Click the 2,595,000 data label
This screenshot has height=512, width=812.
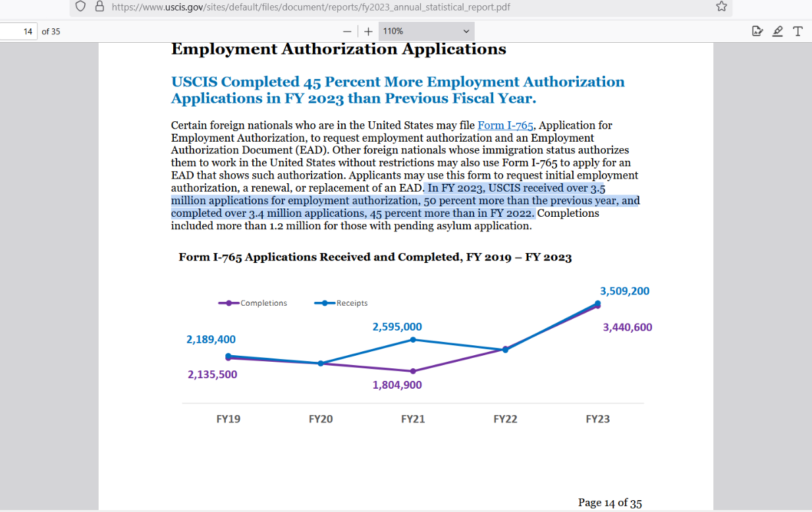tap(397, 327)
